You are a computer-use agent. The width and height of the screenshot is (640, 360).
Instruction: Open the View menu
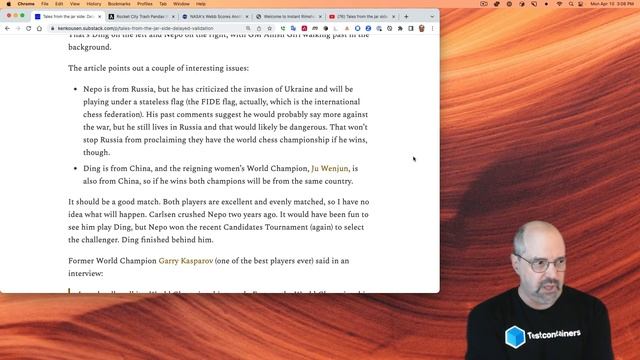tap(75, 4)
